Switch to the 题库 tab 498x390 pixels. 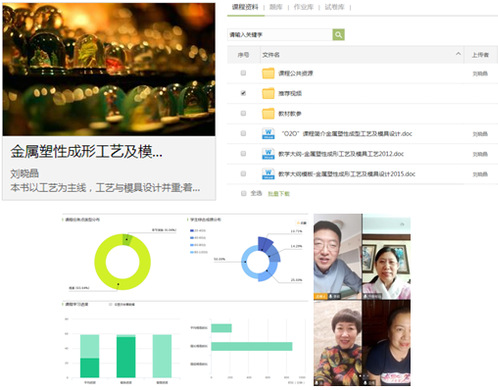[x=276, y=7]
